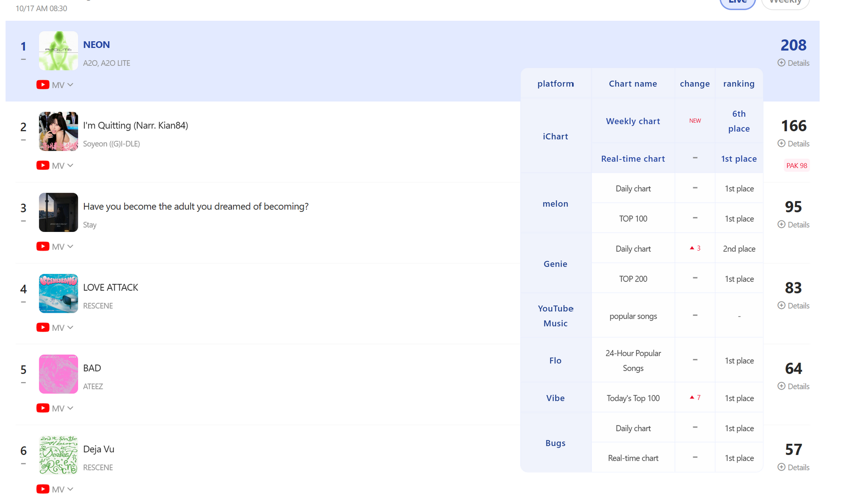Expand the MV chevron for Deja Vu

point(70,489)
